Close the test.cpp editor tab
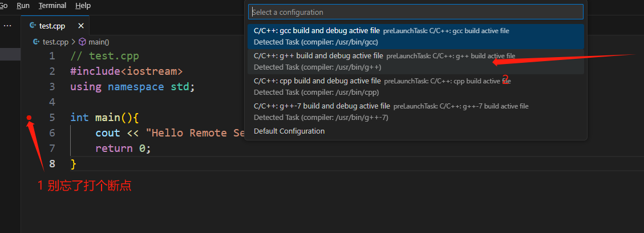This screenshot has width=644, height=233. click(81, 26)
